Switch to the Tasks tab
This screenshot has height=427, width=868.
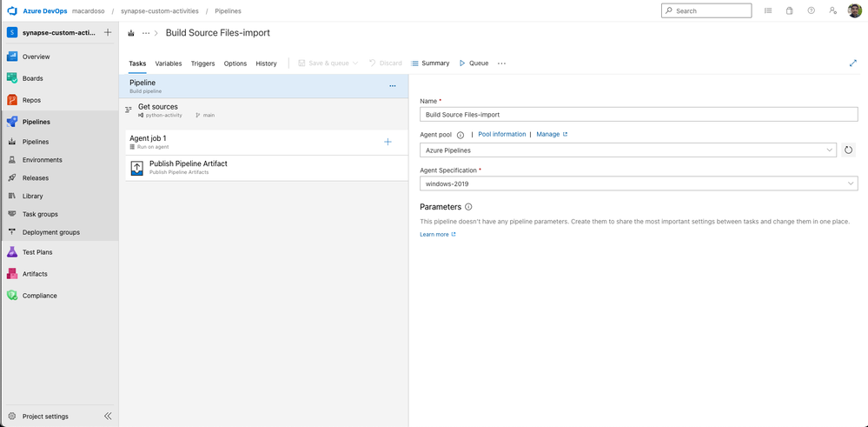(137, 63)
